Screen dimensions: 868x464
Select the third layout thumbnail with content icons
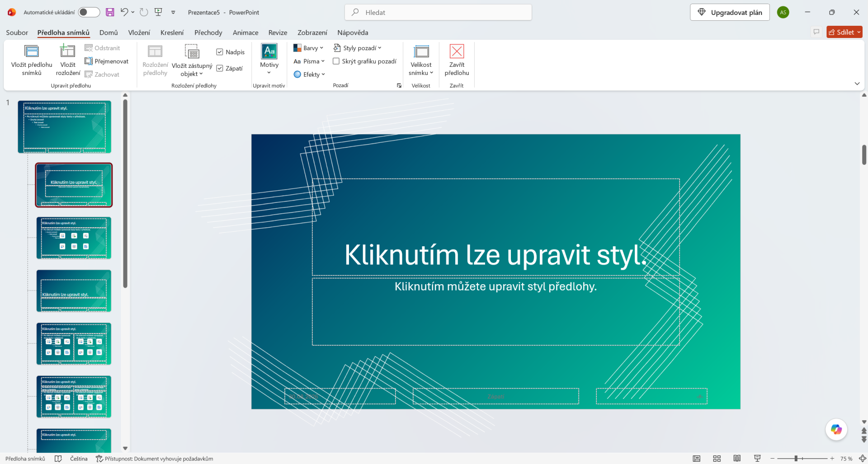pos(74,238)
